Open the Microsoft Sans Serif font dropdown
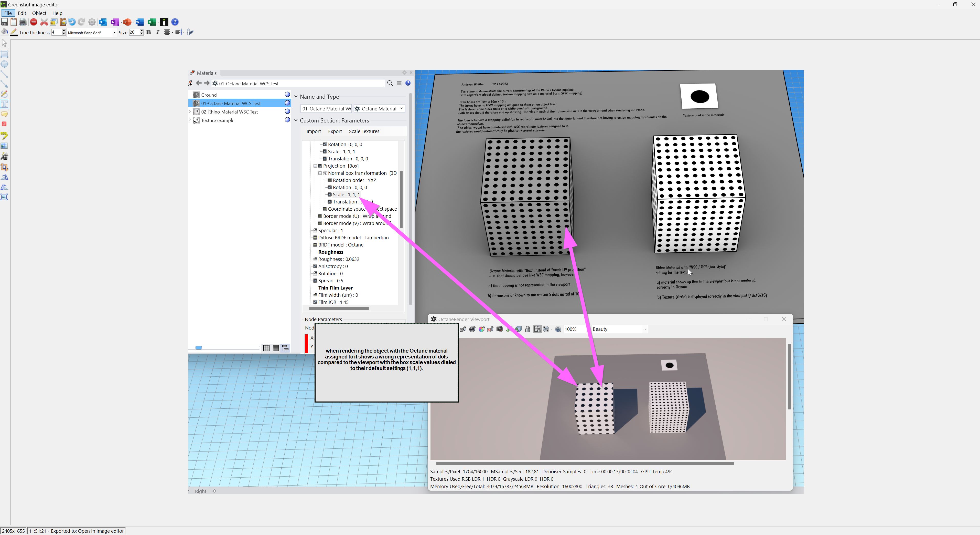 pos(114,33)
